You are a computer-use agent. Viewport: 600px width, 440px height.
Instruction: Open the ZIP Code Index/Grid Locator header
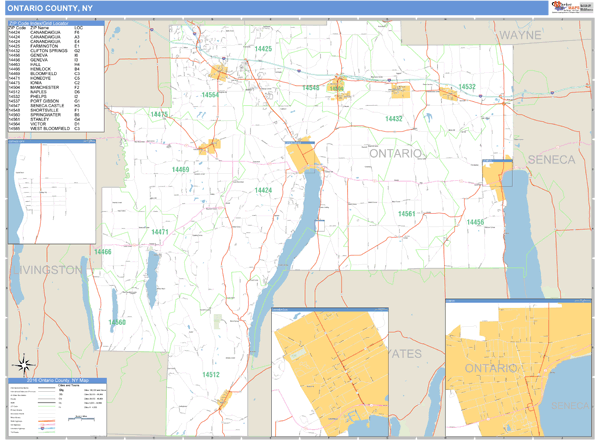point(48,22)
